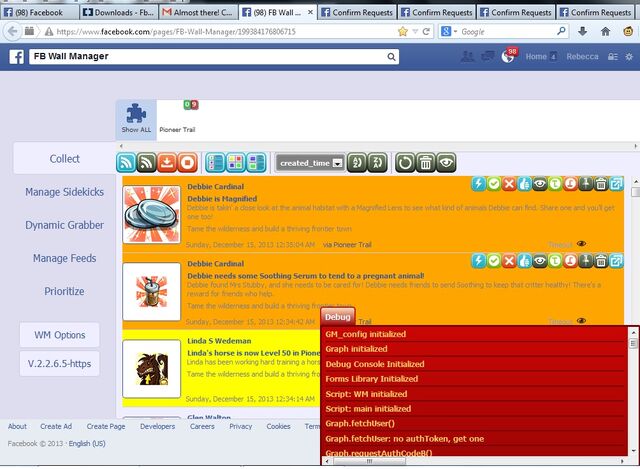
Task: Toggle eye icon atop Soothing Serum post
Action: (540, 261)
